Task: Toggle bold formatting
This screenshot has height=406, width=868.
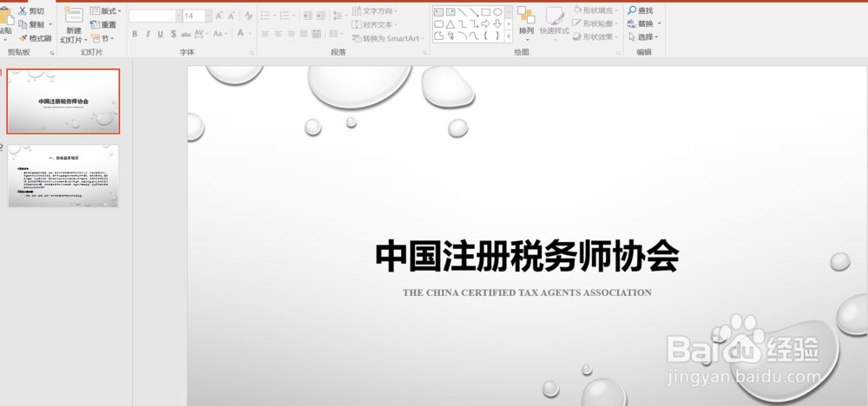Action: (135, 34)
